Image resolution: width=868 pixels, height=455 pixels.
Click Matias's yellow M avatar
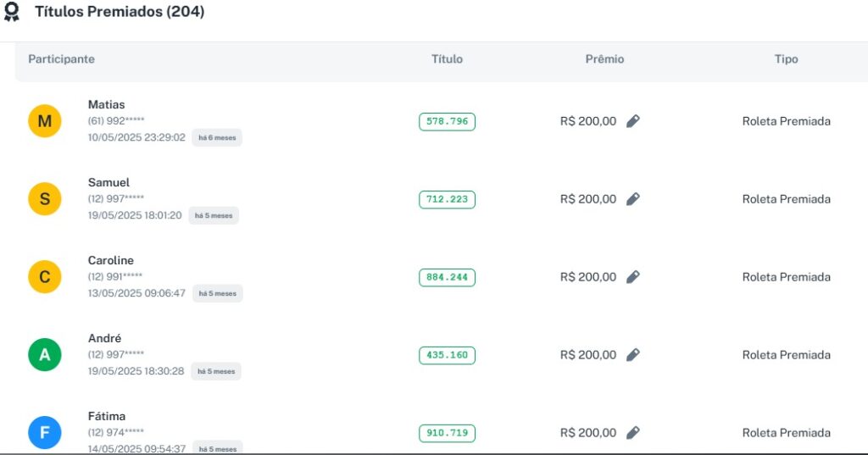click(45, 121)
